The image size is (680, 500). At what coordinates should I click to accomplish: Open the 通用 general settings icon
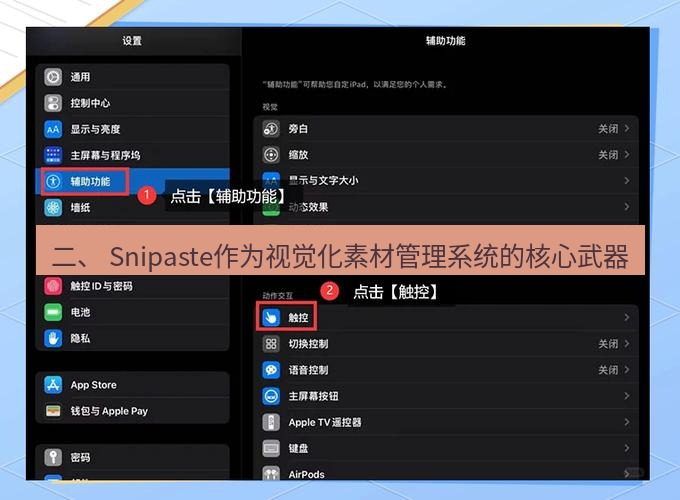53,77
